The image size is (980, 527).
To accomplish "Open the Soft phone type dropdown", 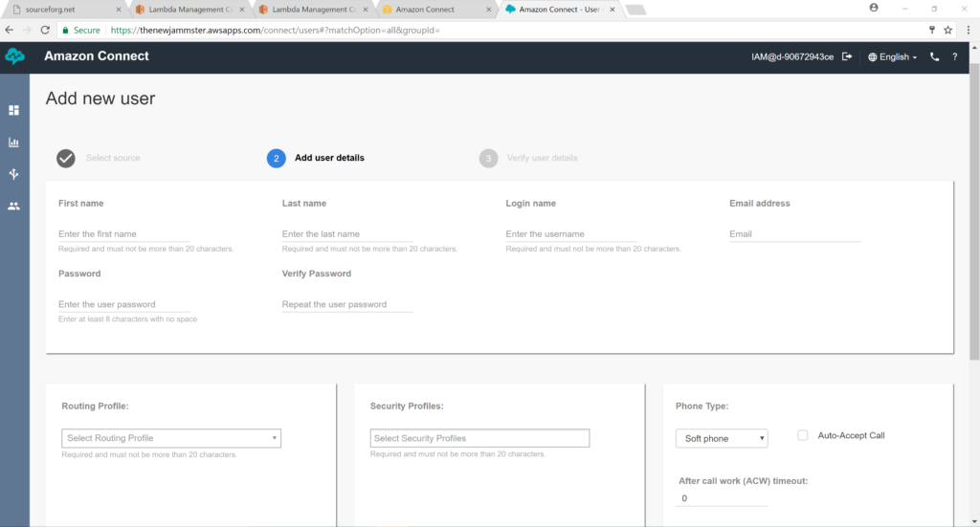I will [722, 438].
